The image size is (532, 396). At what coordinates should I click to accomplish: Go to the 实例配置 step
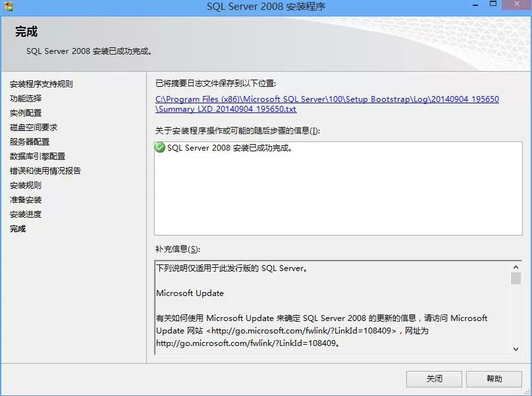(x=26, y=113)
